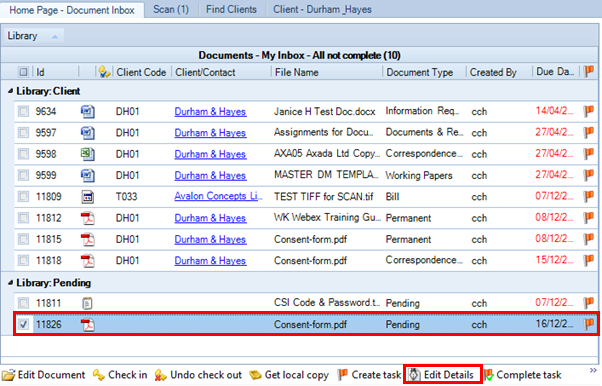This screenshot has height=386, width=602.
Task: Click the task flag on row 11815
Action: point(589,239)
